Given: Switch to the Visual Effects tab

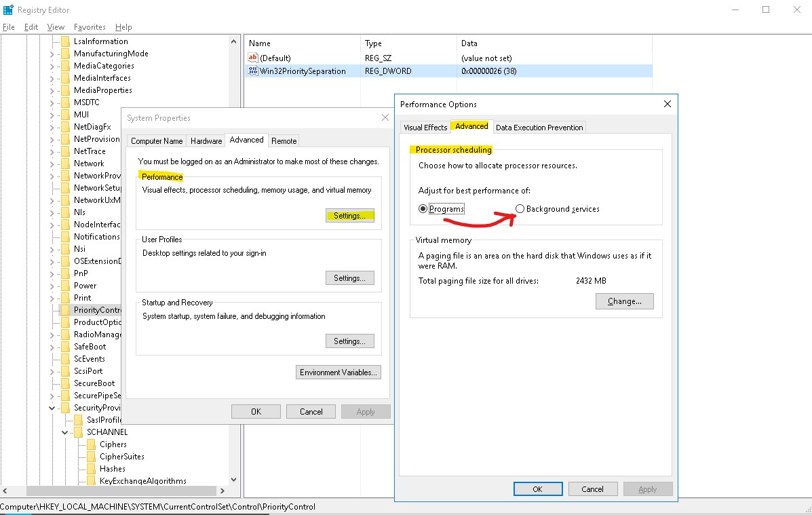Looking at the screenshot, I should point(425,128).
